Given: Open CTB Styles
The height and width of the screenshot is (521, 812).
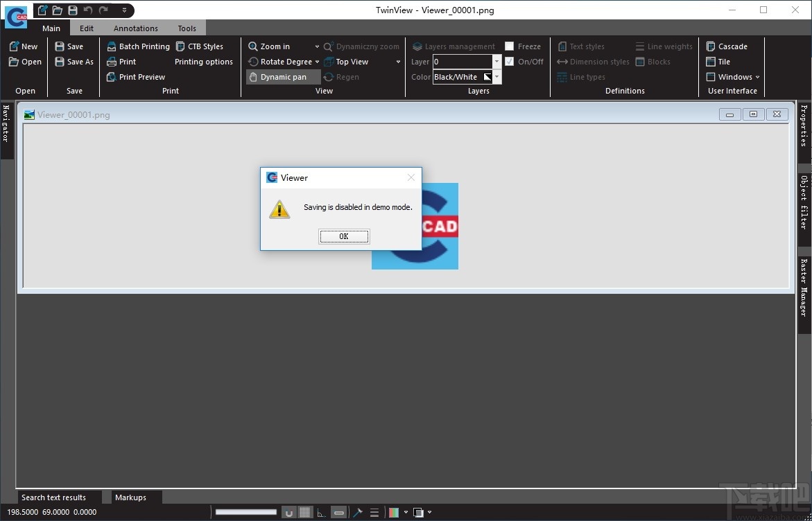Looking at the screenshot, I should 200,46.
